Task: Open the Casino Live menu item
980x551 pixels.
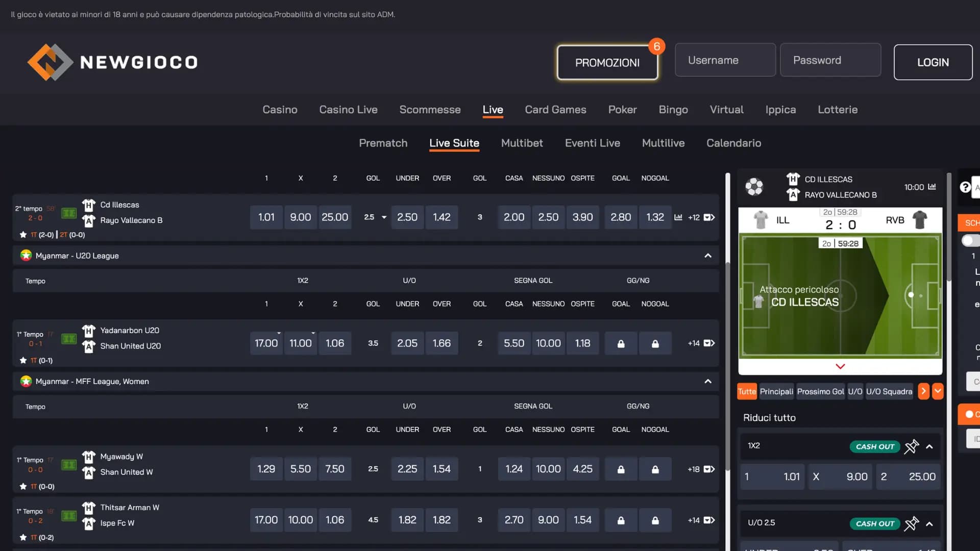Action: (348, 110)
